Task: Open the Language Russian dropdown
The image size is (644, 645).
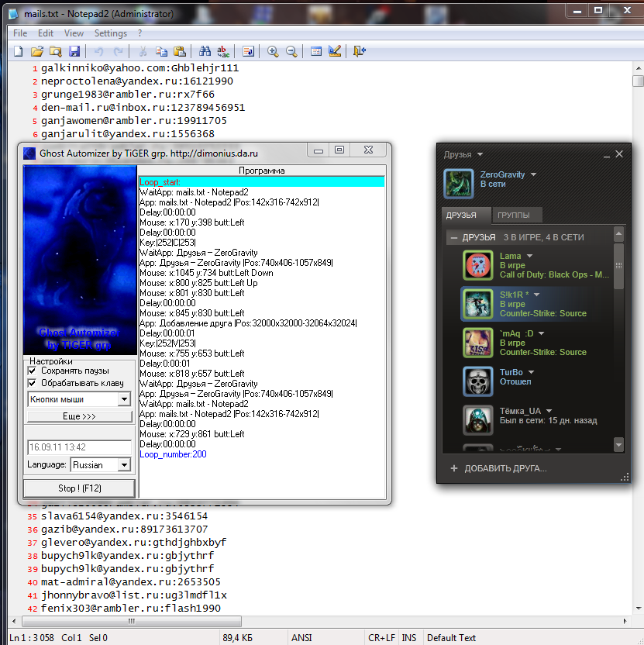Action: (124, 465)
